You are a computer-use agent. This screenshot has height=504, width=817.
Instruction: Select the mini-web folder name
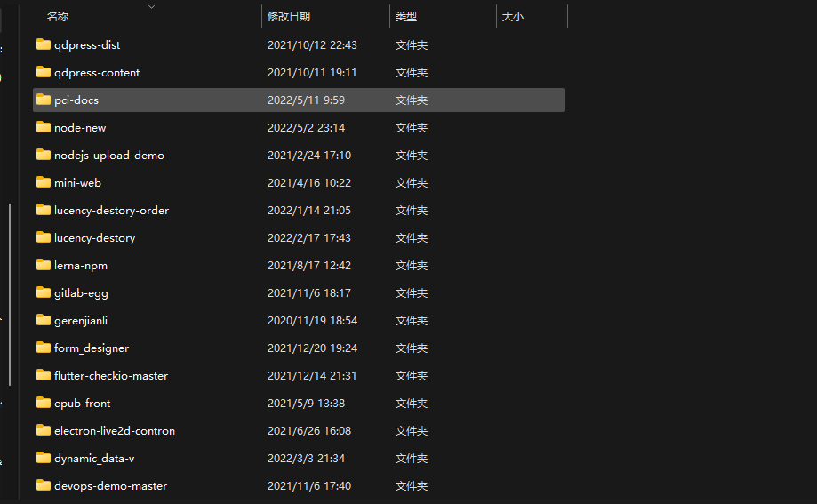[77, 183]
